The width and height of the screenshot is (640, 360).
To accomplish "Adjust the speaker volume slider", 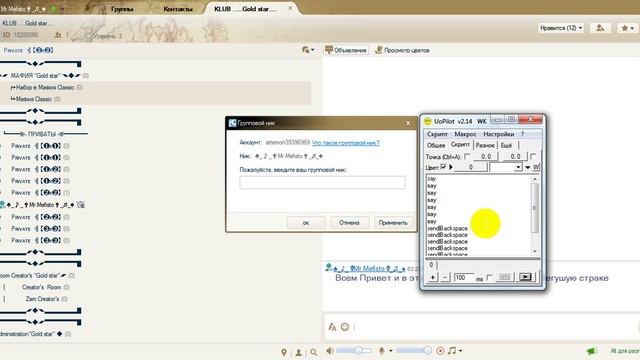I will tap(354, 351).
